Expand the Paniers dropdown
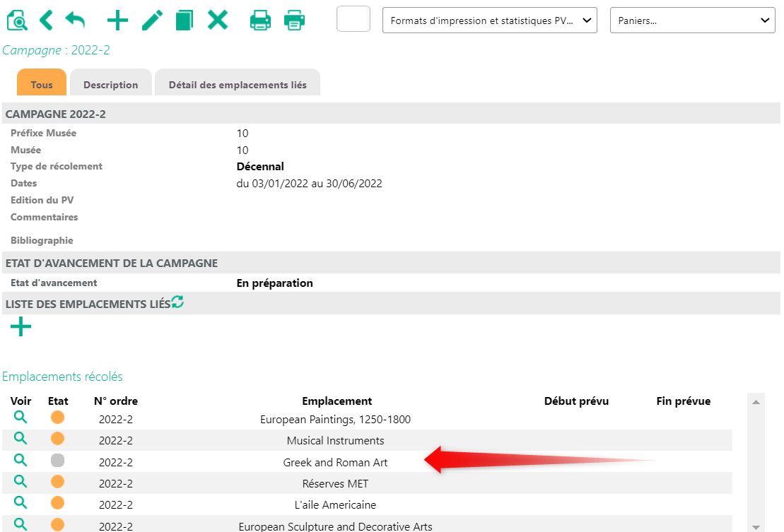Image resolution: width=784 pixels, height=532 pixels. pyautogui.click(x=692, y=20)
